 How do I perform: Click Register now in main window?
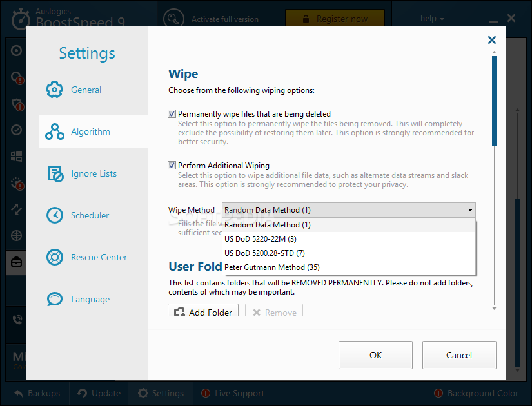pyautogui.click(x=335, y=19)
